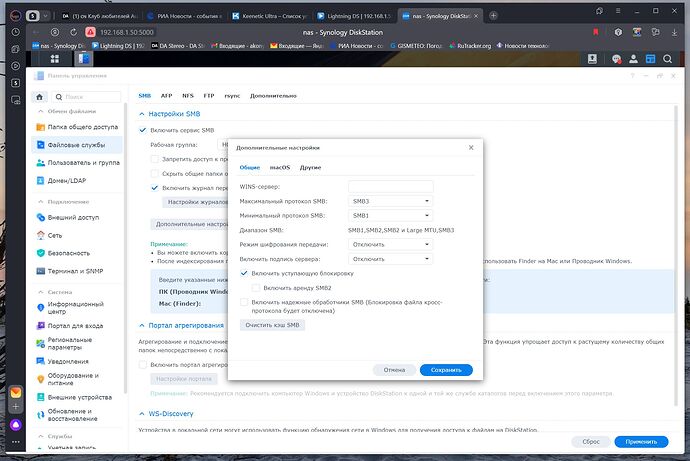The width and height of the screenshot is (690, 461).
Task: Open Минимальный протокол SMB dropdown
Action: [390, 216]
